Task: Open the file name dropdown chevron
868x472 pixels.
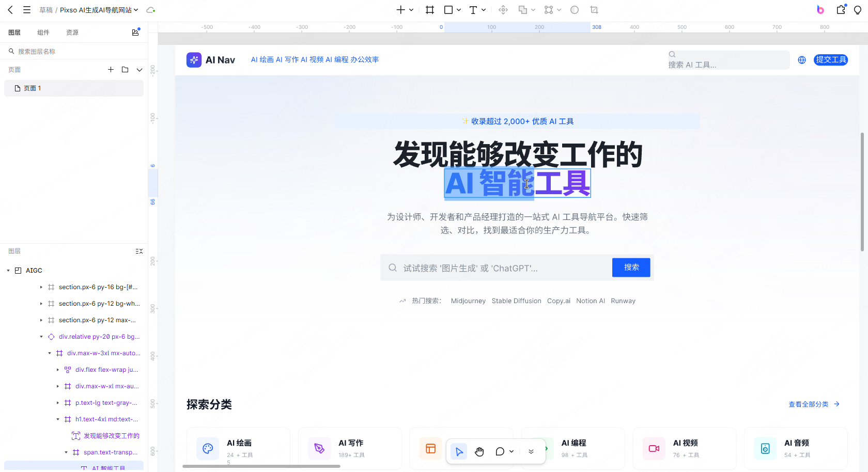Action: (x=136, y=10)
